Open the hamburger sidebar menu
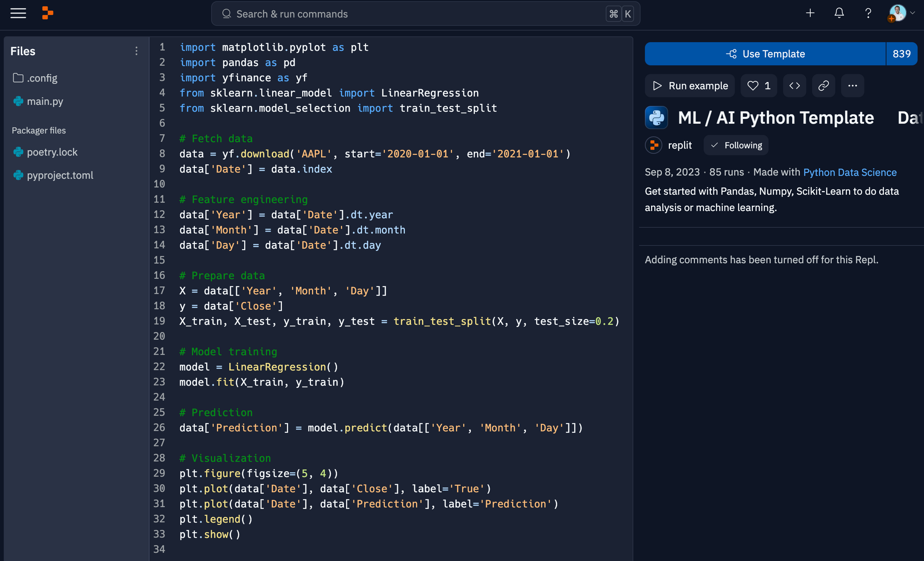Screen dimensions: 924x561 18,13
